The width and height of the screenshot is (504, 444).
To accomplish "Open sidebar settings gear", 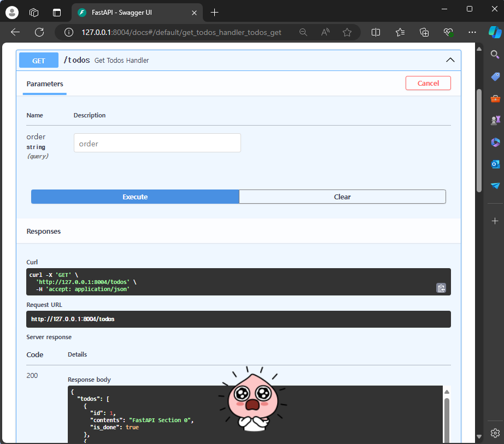I will tap(495, 433).
